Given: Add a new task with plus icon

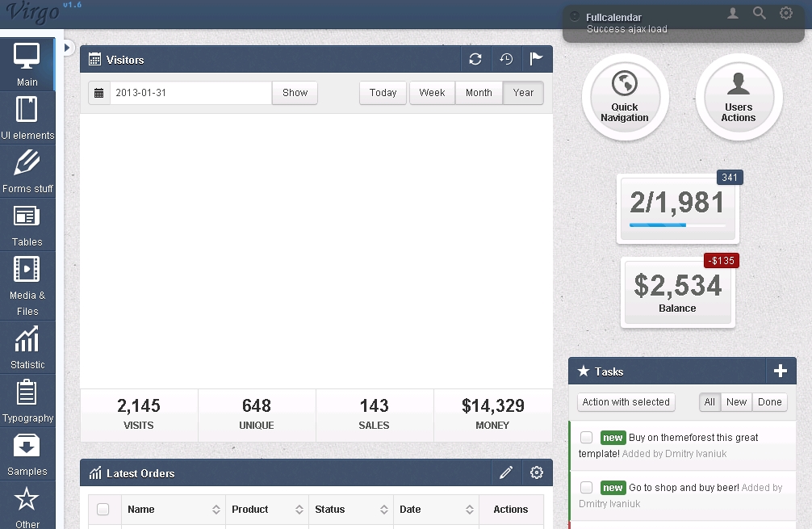Looking at the screenshot, I should [780, 371].
